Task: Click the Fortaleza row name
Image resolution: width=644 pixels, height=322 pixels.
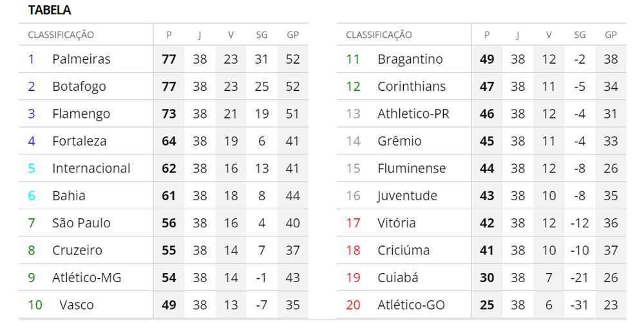Action: click(79, 141)
